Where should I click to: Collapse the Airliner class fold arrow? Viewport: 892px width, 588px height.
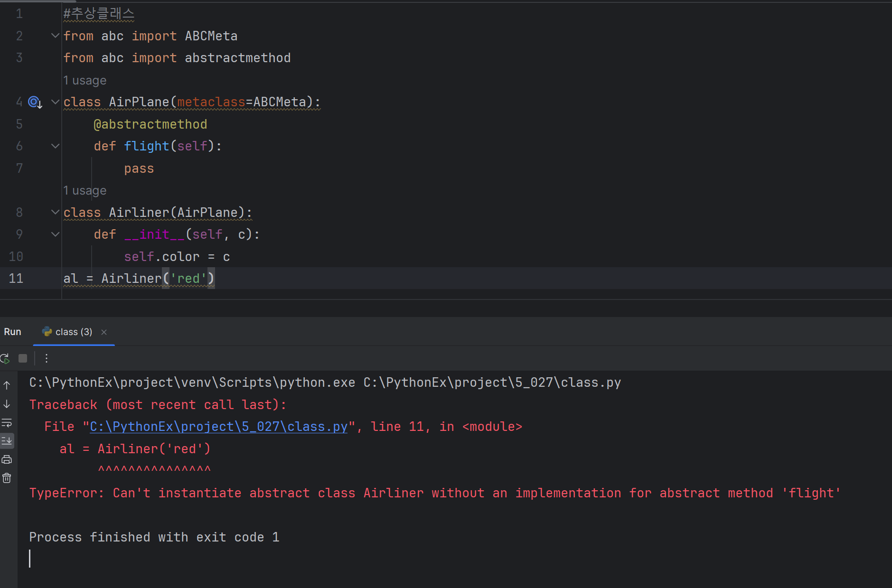pyautogui.click(x=55, y=212)
